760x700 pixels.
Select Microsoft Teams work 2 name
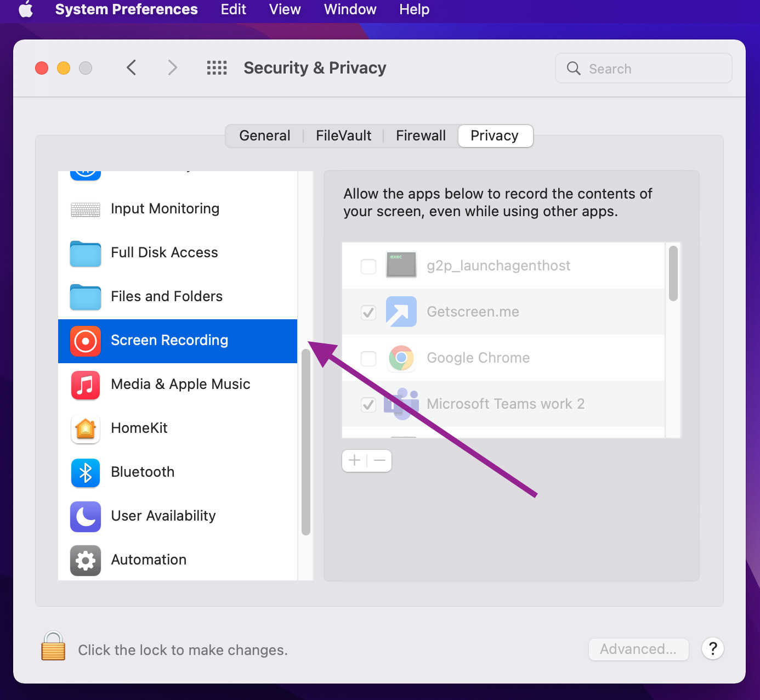[506, 404]
